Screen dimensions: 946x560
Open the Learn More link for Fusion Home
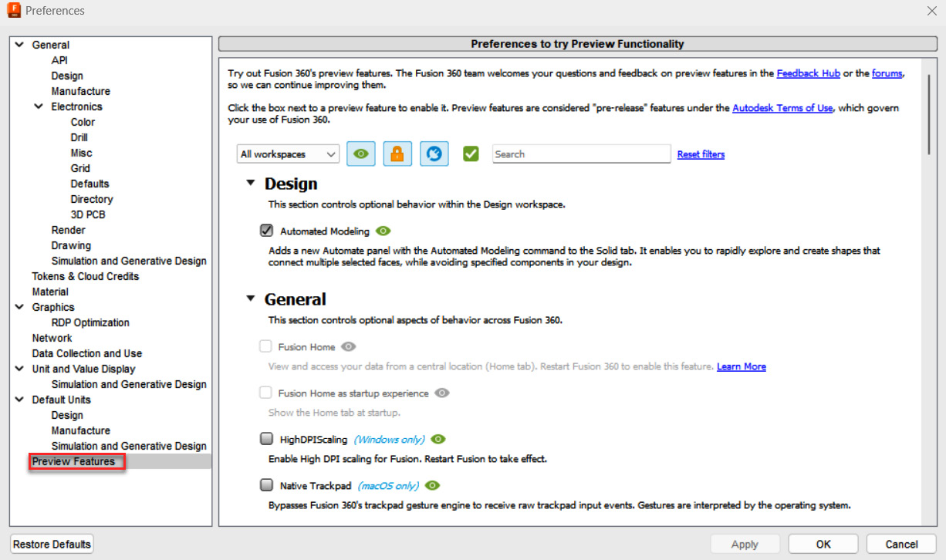click(742, 366)
